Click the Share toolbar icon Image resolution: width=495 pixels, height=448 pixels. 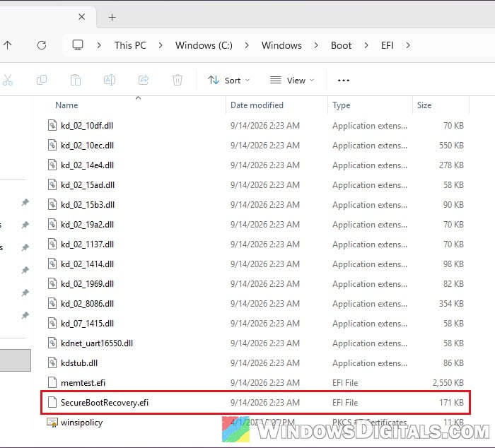pyautogui.click(x=144, y=80)
